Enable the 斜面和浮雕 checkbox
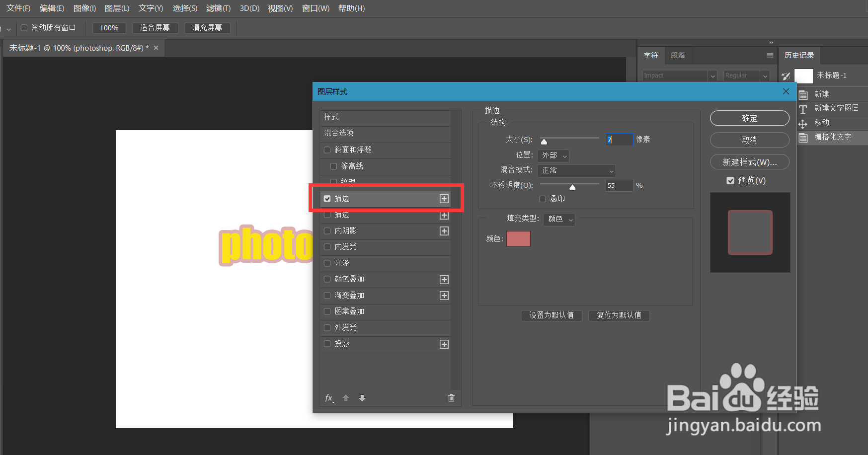Viewport: 868px width, 455px height. point(327,150)
